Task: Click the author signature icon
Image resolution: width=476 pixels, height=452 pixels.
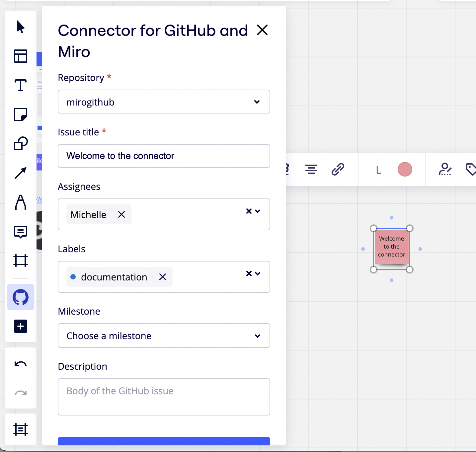Action: click(x=445, y=169)
